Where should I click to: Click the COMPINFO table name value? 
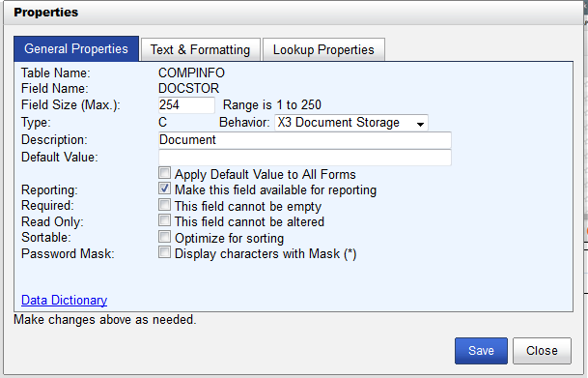(x=191, y=73)
